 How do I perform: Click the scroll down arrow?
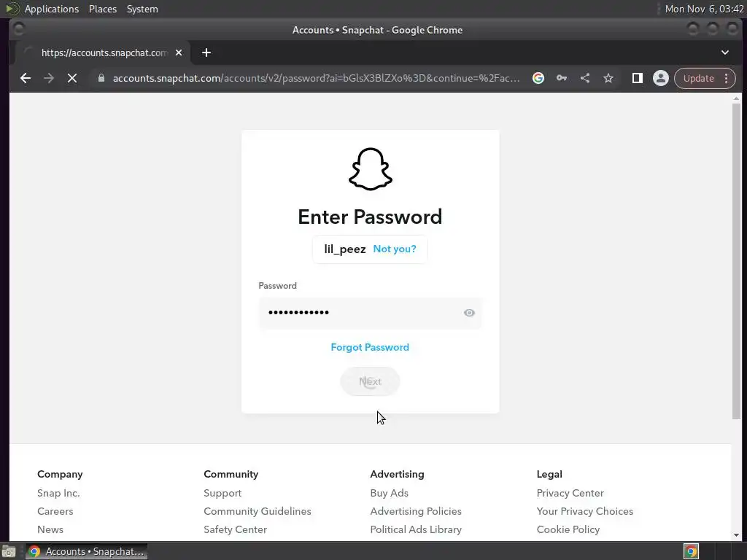pos(737,535)
